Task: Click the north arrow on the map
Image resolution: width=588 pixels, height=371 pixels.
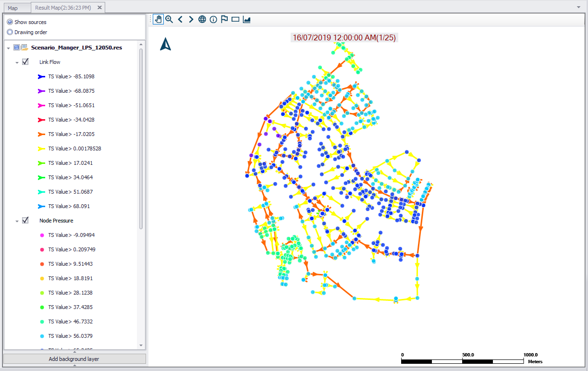Action: [166, 44]
